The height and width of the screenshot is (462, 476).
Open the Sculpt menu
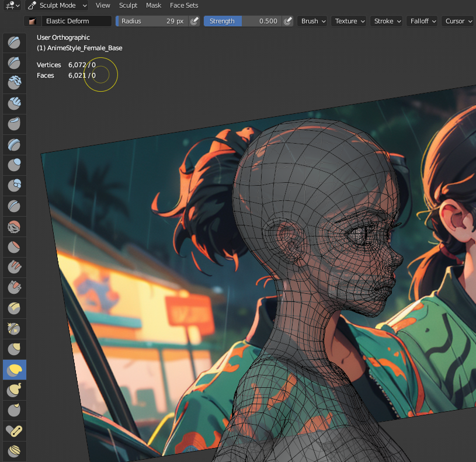128,5
